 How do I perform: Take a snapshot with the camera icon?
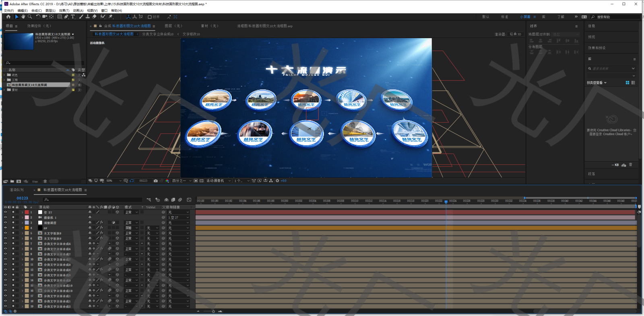(156, 181)
